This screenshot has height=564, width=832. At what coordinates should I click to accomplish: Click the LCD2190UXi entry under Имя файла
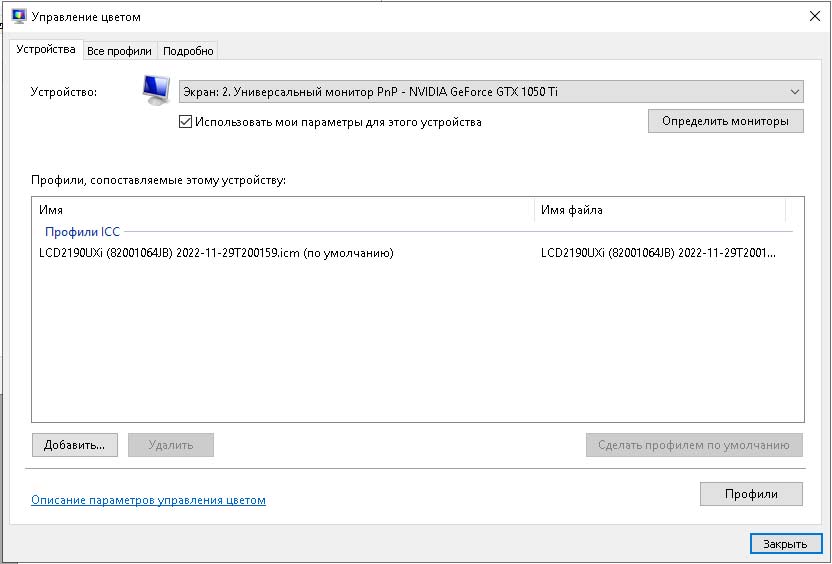(657, 254)
